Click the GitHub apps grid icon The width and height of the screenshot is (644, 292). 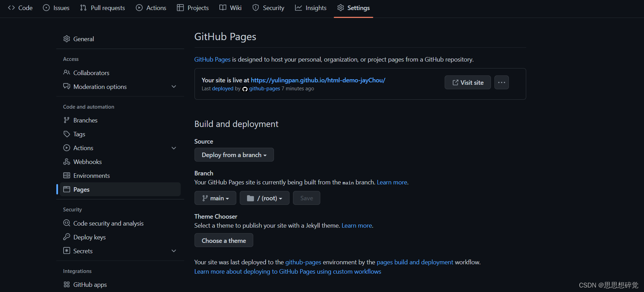click(x=67, y=284)
